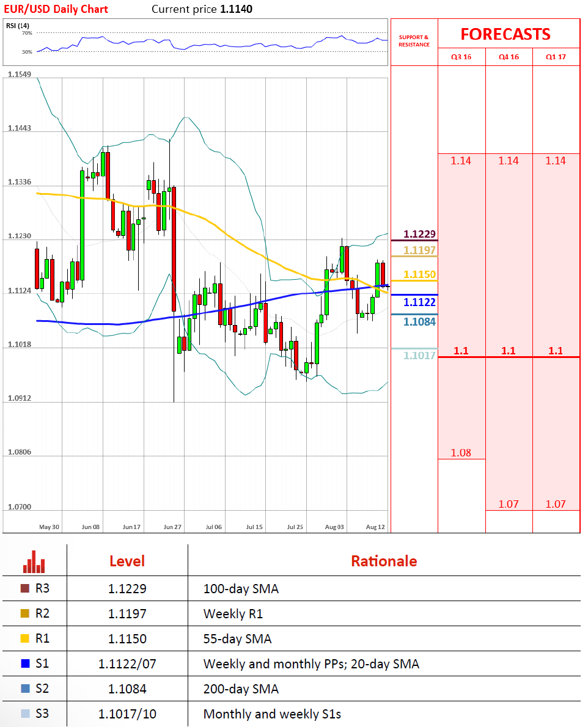This screenshot has height=727, width=588.
Task: Select the S1 blue color swatch
Action: pyautogui.click(x=25, y=663)
